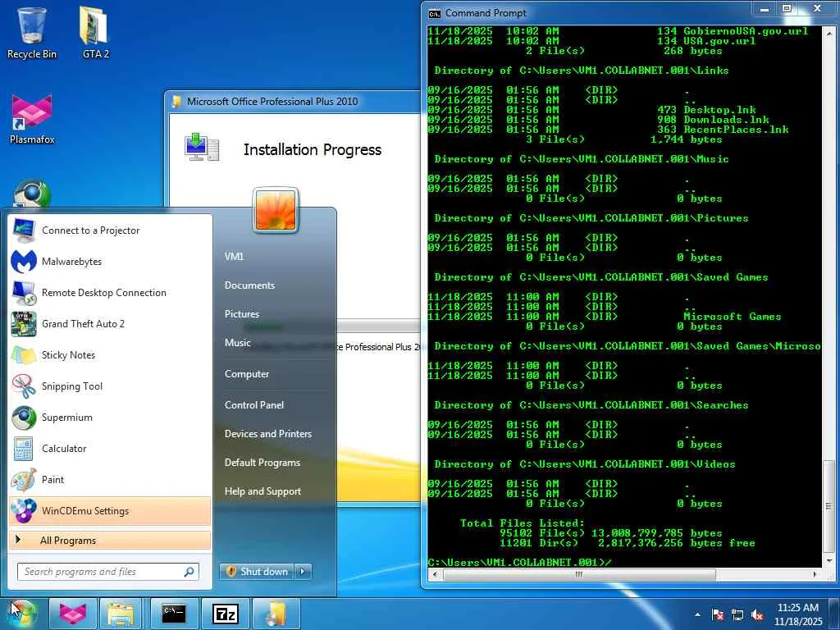Launch Malwarebytes from Start menu
Viewport: 840px width, 630px height.
110,262
